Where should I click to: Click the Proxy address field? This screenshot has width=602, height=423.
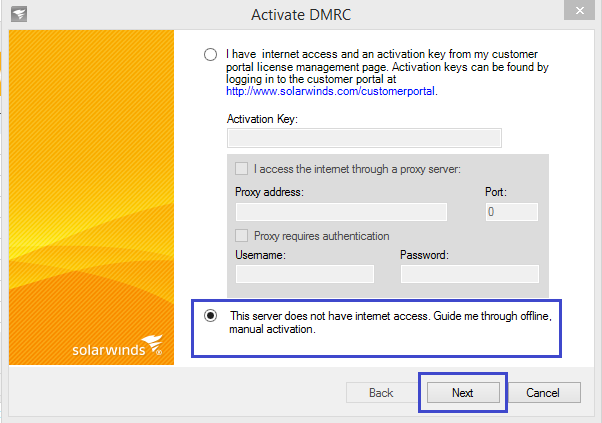pyautogui.click(x=341, y=212)
